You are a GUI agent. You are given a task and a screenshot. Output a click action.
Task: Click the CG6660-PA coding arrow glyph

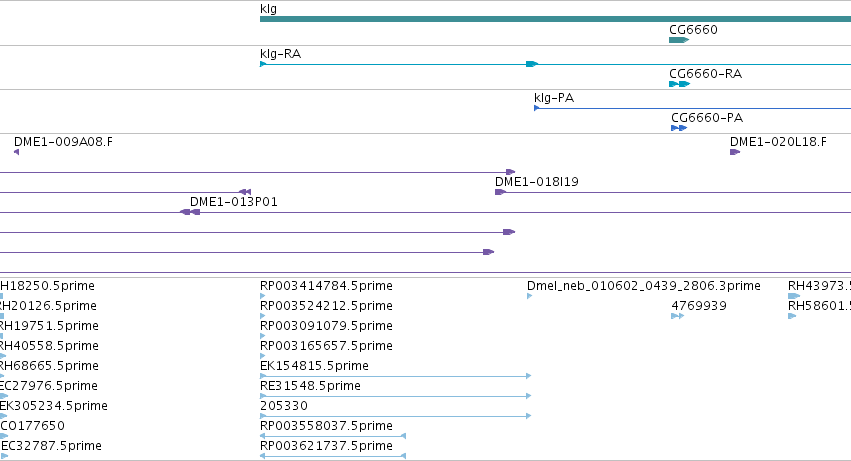pyautogui.click(x=679, y=128)
